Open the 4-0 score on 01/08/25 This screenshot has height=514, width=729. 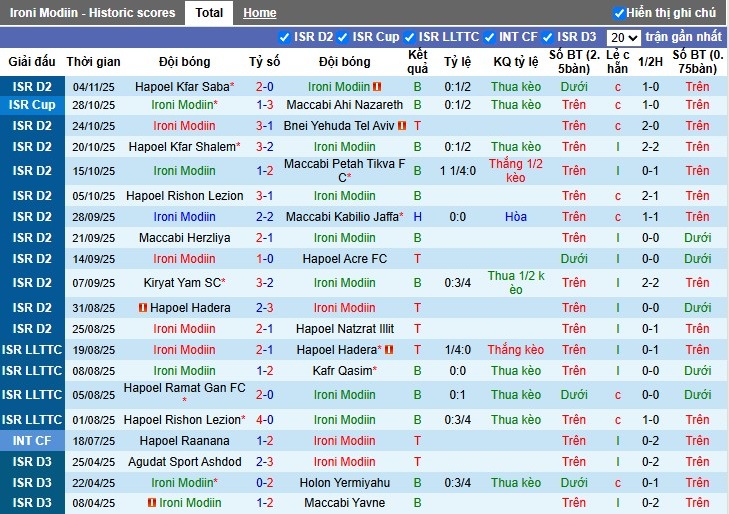tap(265, 420)
